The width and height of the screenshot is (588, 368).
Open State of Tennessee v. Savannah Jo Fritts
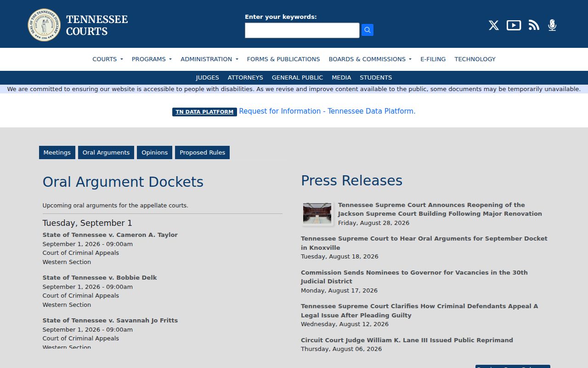point(110,321)
